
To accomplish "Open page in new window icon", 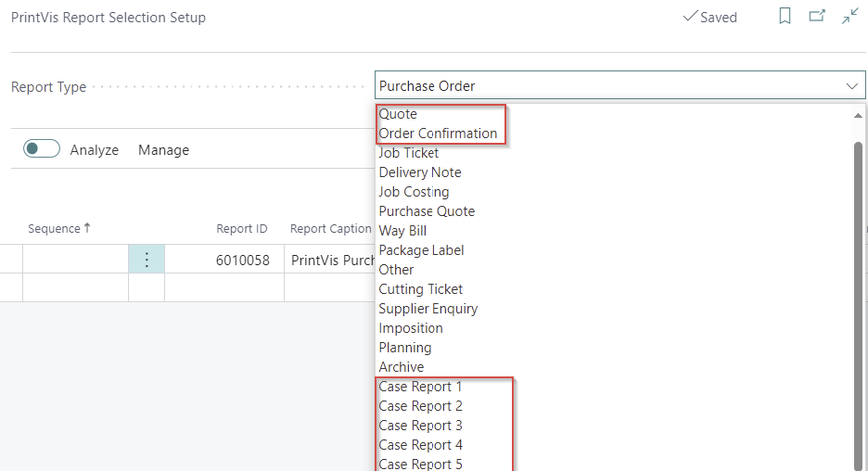I will coord(817,17).
